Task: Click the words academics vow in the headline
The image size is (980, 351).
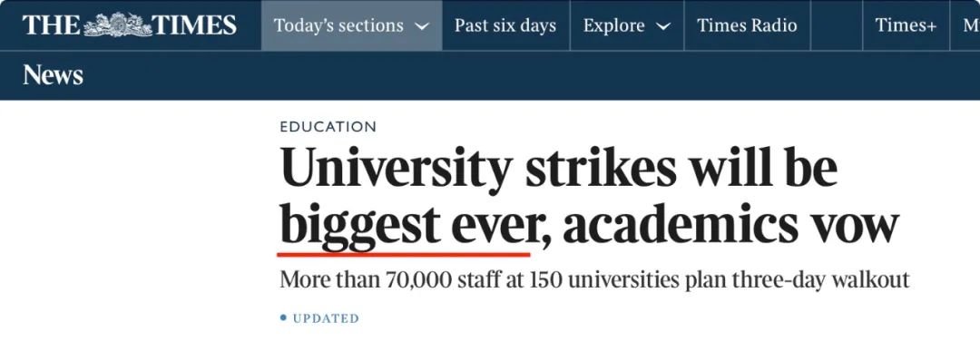Action: 730,224
